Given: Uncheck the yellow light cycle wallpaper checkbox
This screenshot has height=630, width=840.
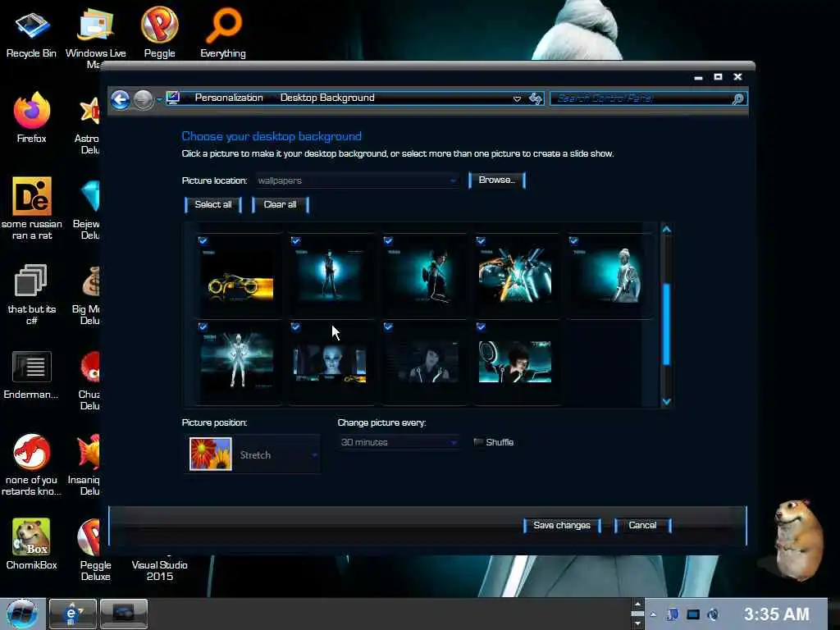Looking at the screenshot, I should 203,240.
